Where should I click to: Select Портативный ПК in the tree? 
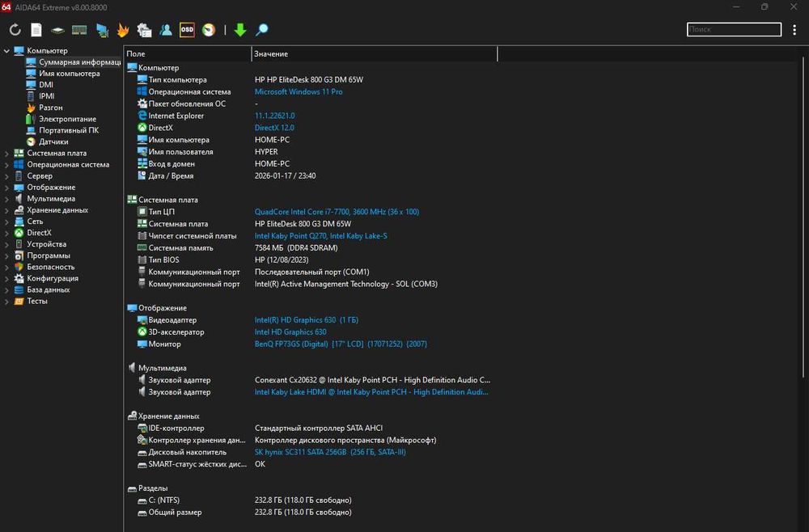[x=62, y=130]
